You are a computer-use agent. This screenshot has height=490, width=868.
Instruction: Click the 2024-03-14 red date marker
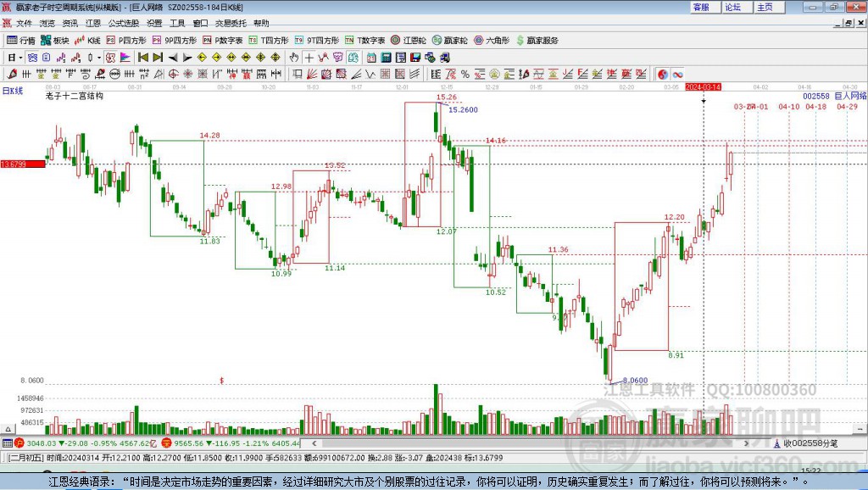point(703,87)
